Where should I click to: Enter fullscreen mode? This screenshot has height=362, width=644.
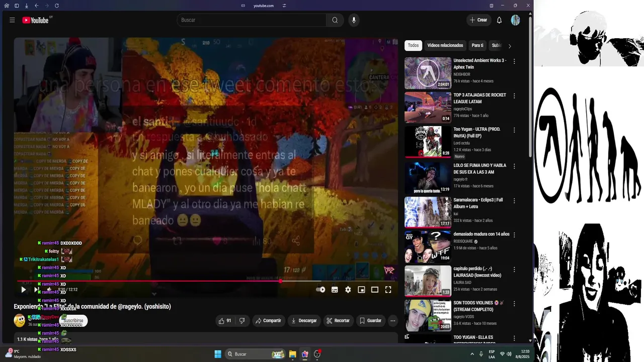(x=388, y=290)
